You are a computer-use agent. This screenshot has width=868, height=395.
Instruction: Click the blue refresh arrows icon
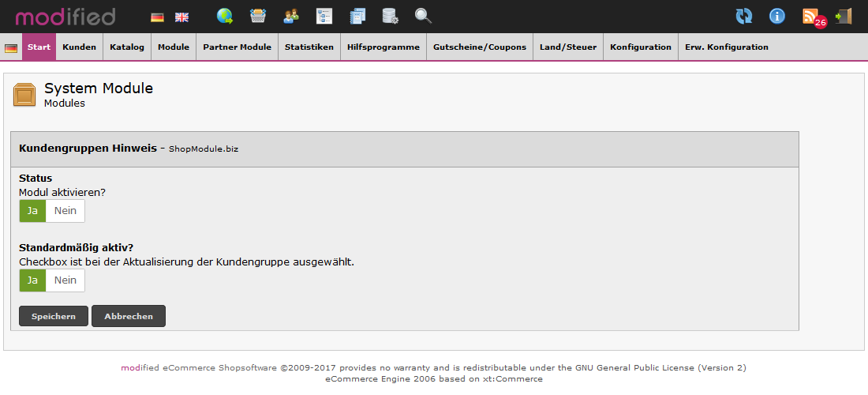point(744,16)
